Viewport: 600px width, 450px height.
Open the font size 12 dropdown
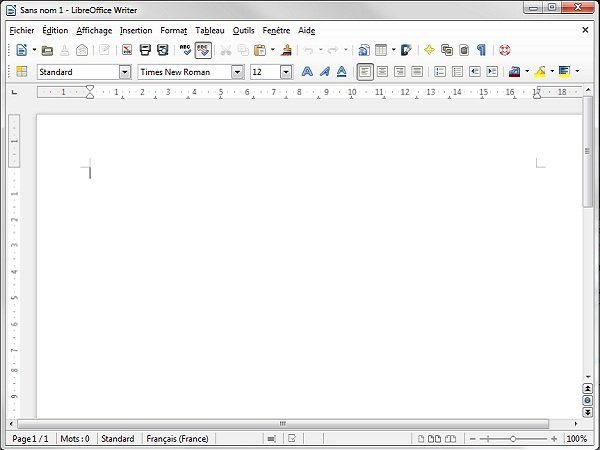(x=286, y=72)
